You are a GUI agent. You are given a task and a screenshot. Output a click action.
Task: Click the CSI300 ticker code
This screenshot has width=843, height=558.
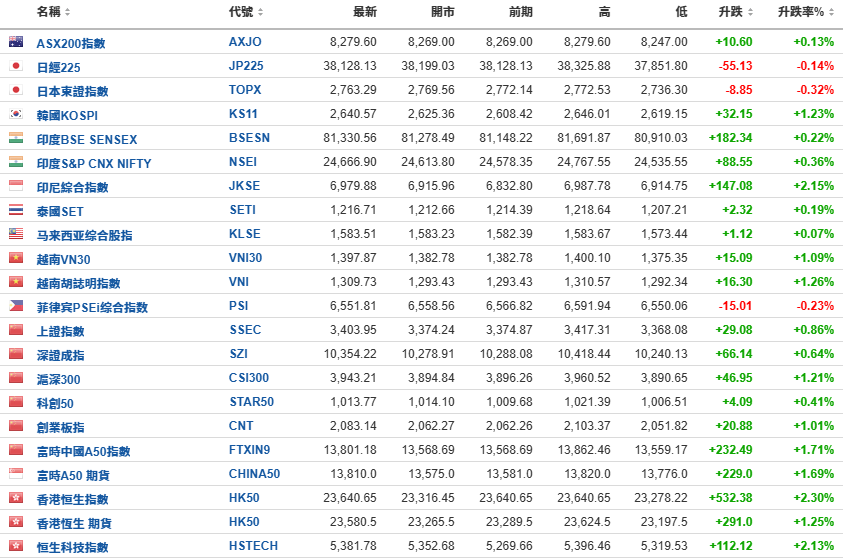pyautogui.click(x=249, y=378)
